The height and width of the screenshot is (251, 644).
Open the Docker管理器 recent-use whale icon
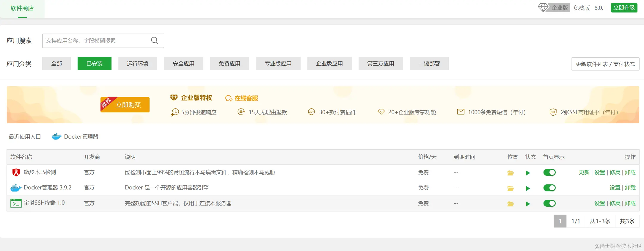click(x=57, y=137)
